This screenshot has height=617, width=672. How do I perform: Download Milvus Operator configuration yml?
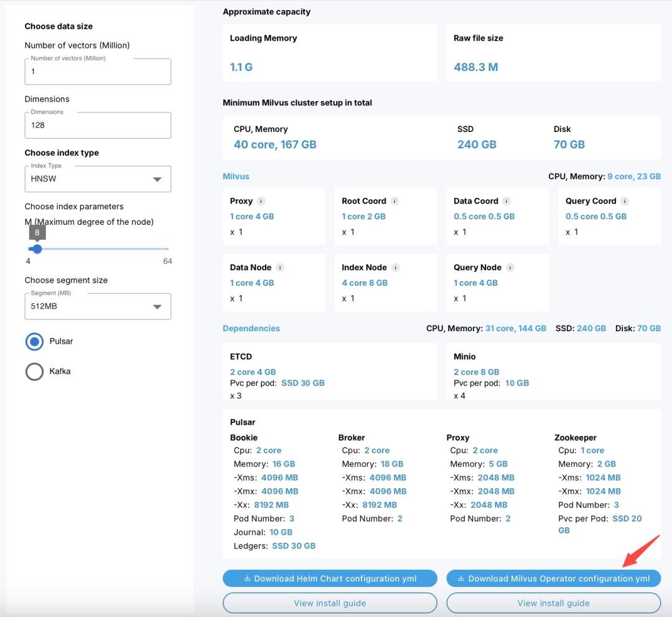[553, 578]
